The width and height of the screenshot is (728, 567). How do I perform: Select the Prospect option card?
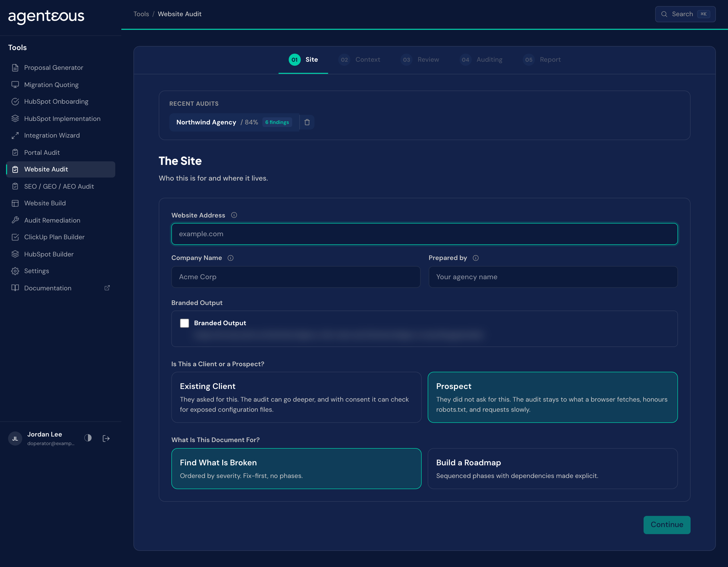click(553, 397)
